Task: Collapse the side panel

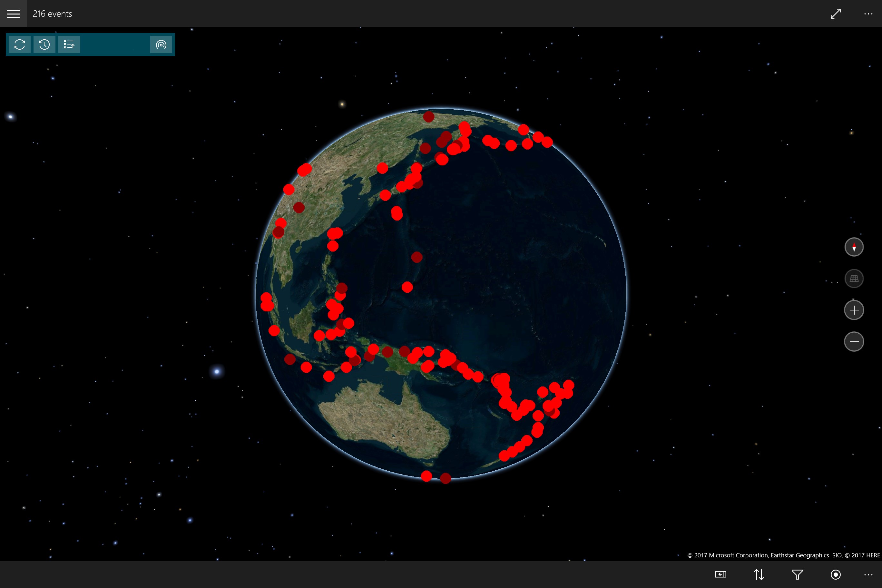Action: click(720, 574)
